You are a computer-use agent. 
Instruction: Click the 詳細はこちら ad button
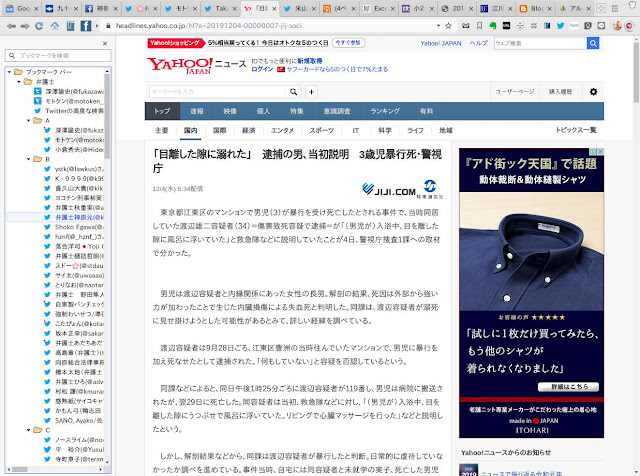coord(569,387)
